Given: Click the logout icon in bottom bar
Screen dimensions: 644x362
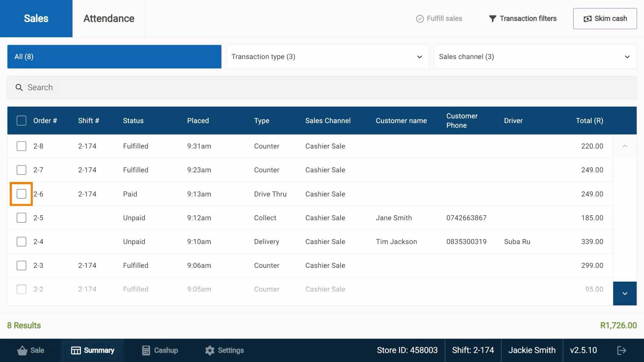Looking at the screenshot, I should coord(622,350).
